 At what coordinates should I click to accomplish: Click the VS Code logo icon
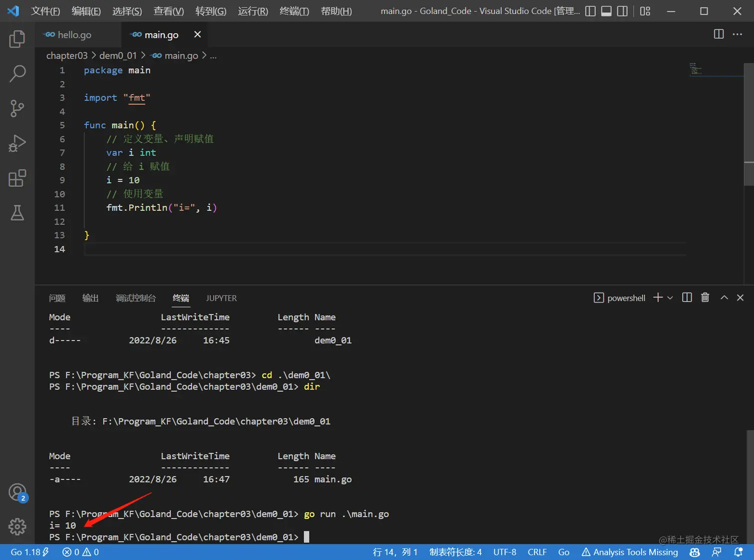pos(13,10)
